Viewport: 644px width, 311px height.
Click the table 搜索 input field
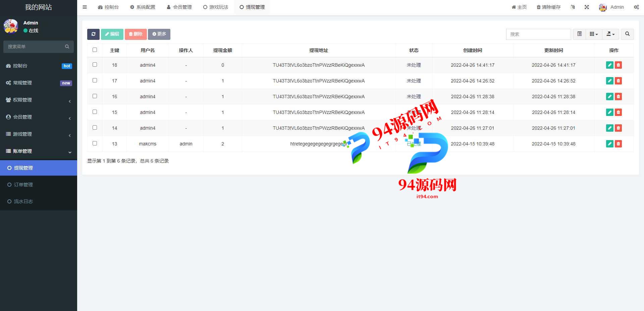[x=538, y=34]
